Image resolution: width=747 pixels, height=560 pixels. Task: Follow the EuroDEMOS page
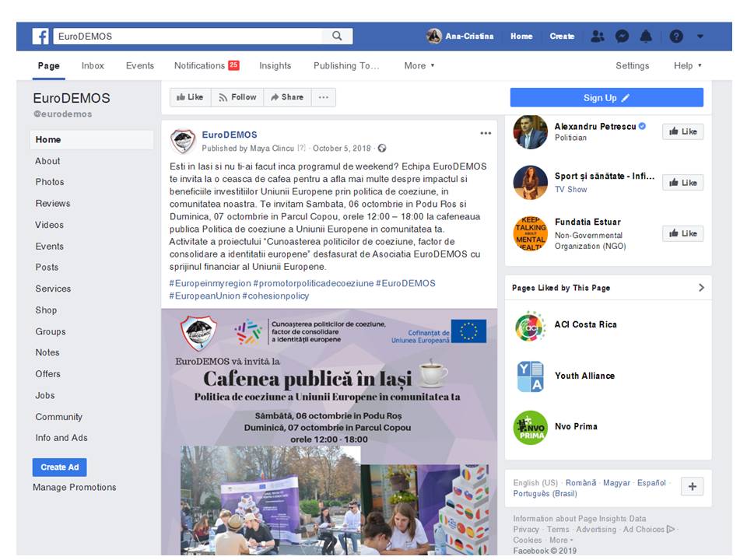click(237, 97)
